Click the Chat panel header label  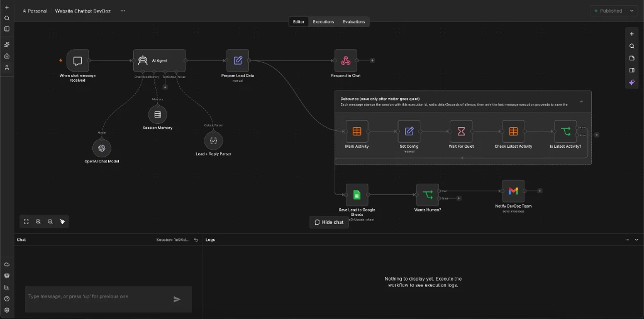click(x=21, y=240)
